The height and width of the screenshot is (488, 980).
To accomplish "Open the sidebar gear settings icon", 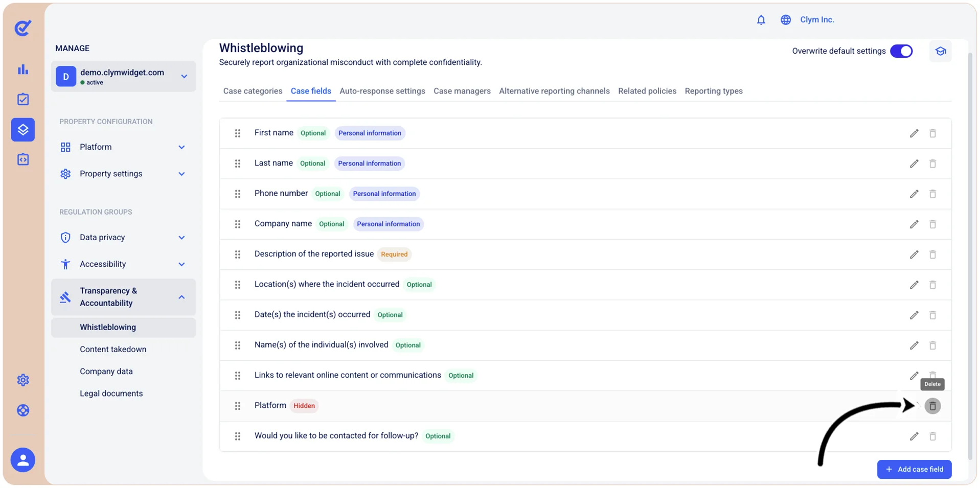I will pos(23,380).
